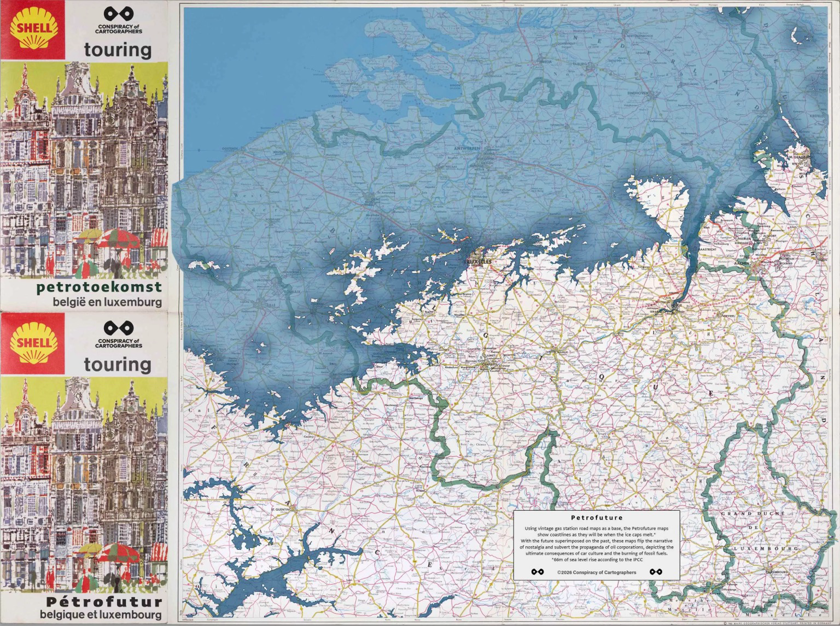840x626 pixels.
Task: Click the logo right of the 2026 copyright line
Action: click(x=656, y=572)
